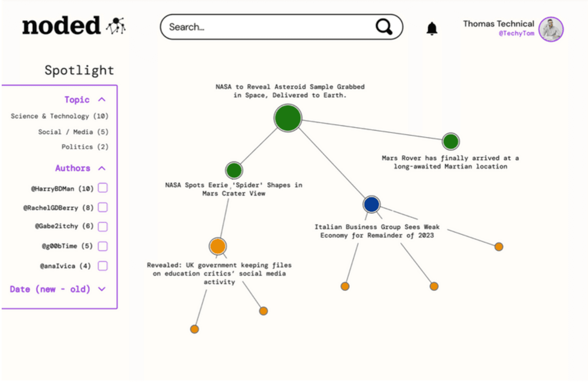Click the Topic heading
The width and height of the screenshot is (588, 383).
77,99
